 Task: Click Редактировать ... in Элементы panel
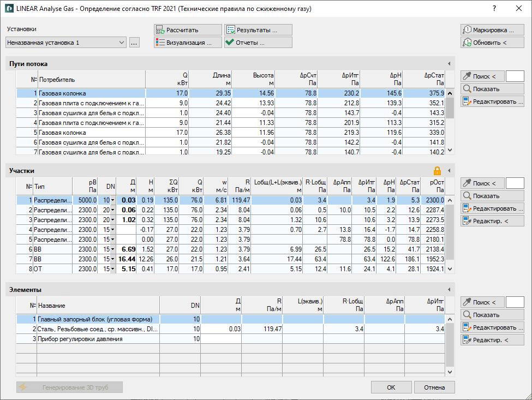tap(492, 327)
